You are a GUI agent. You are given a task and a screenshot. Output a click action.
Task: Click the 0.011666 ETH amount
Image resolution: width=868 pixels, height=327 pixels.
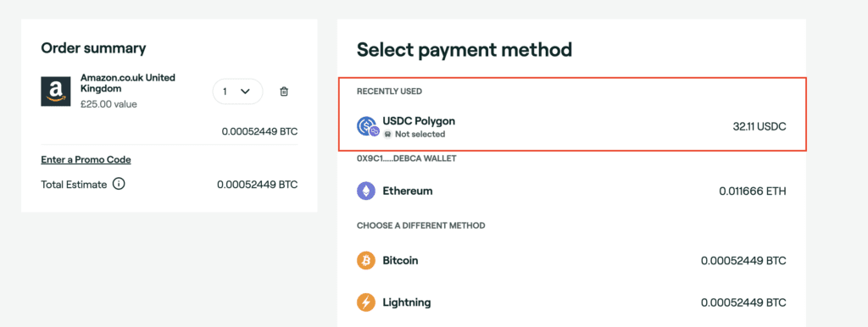[753, 191]
